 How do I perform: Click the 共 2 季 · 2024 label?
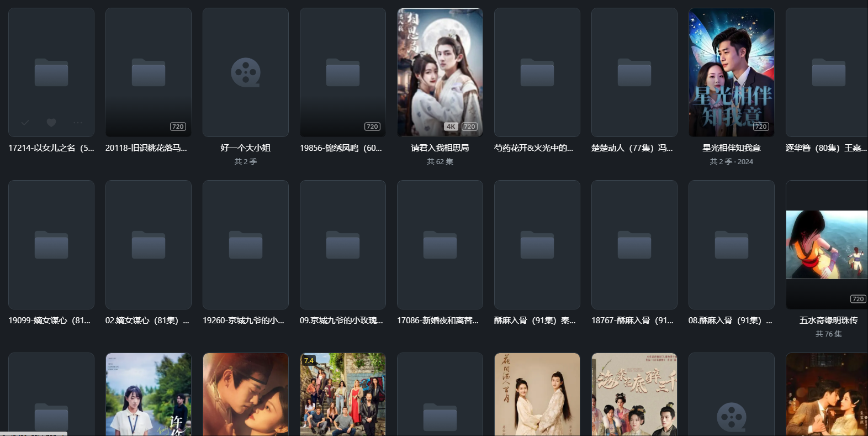click(732, 161)
